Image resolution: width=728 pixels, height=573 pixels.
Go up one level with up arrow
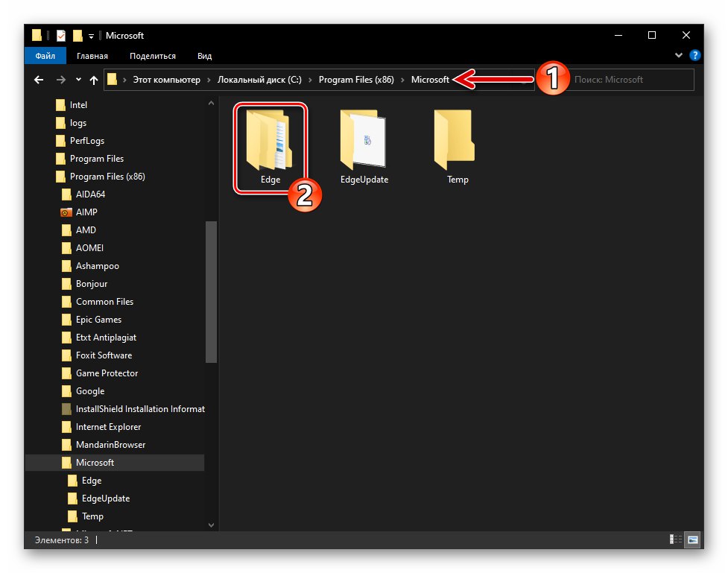point(94,80)
